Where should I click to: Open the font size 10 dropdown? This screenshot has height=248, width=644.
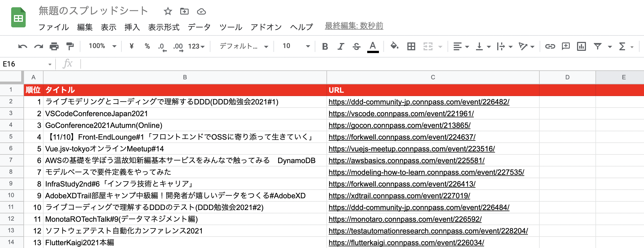point(296,46)
